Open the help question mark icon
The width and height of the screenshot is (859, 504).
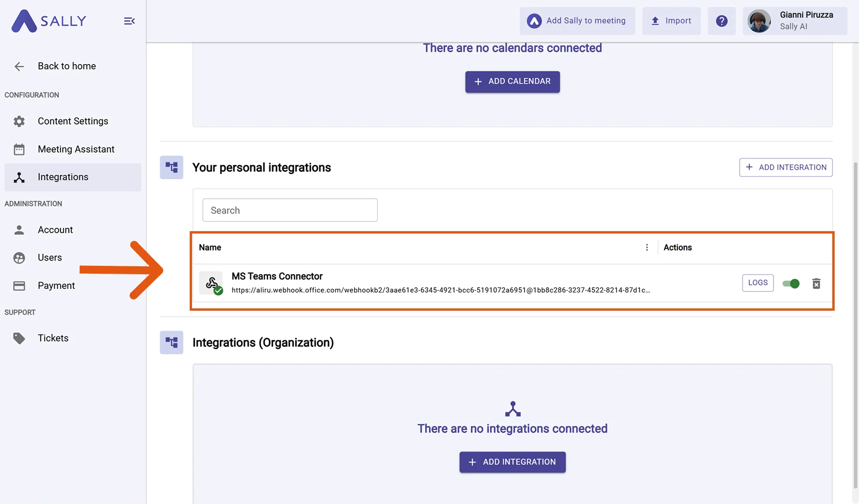pos(722,21)
